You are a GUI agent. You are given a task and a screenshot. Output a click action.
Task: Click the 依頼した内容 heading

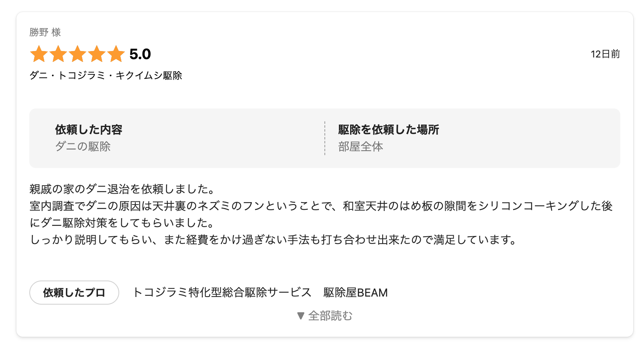pyautogui.click(x=88, y=129)
